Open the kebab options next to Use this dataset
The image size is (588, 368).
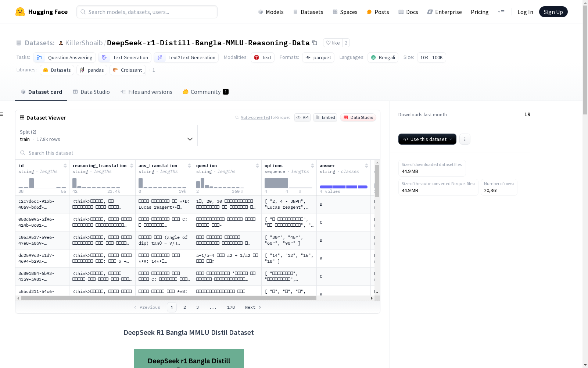[465, 139]
